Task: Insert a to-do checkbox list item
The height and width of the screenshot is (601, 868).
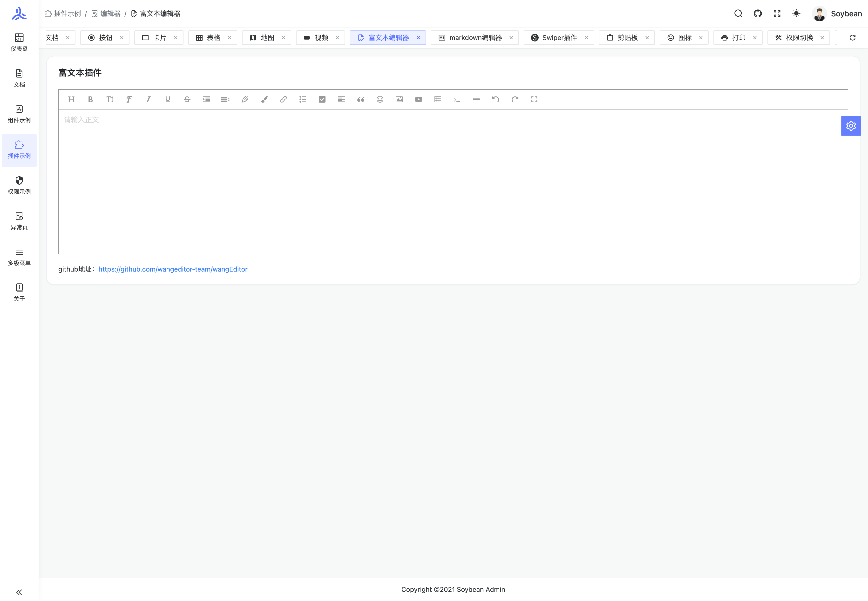Action: (x=322, y=99)
